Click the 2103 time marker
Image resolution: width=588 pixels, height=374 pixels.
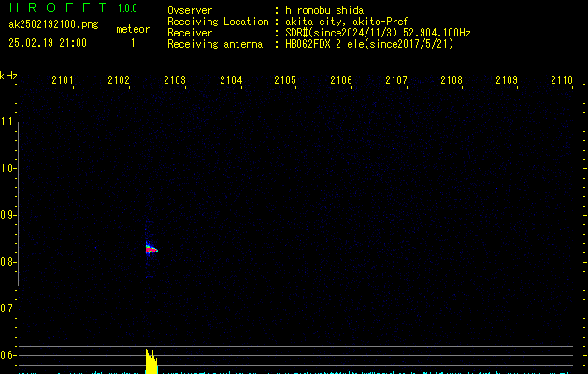pos(174,81)
